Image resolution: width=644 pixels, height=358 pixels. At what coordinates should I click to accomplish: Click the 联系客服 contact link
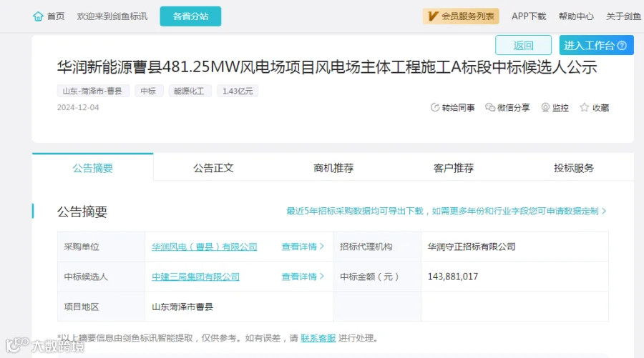[x=318, y=338]
